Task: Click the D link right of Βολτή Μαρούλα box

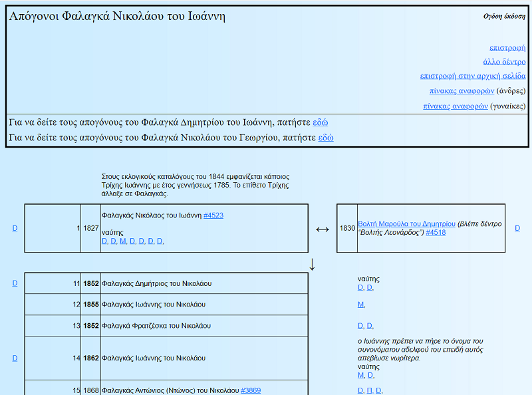Action: pyautogui.click(x=517, y=228)
